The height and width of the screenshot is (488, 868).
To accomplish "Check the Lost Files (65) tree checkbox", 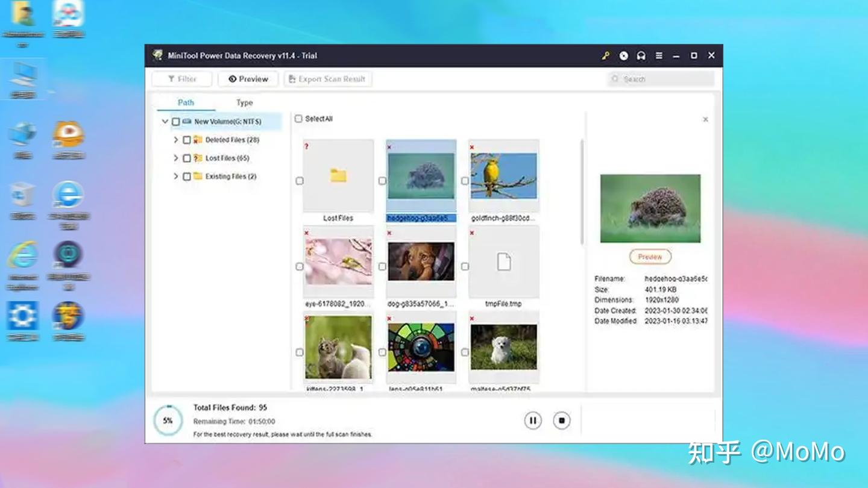I will pyautogui.click(x=187, y=158).
